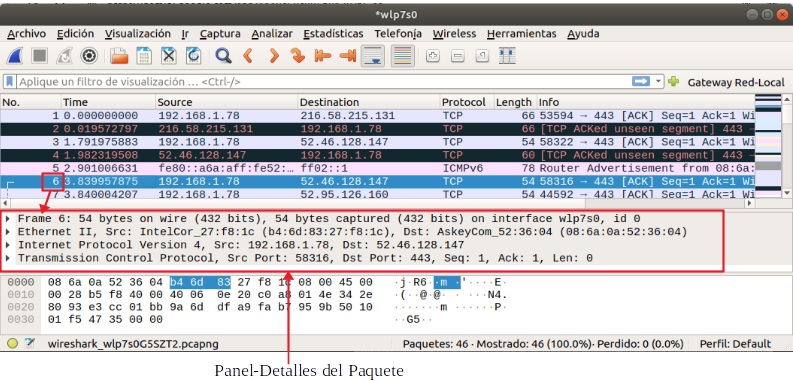Image resolution: width=793 pixels, height=381 pixels.
Task: Sort by Protocol column header
Action: [x=467, y=102]
